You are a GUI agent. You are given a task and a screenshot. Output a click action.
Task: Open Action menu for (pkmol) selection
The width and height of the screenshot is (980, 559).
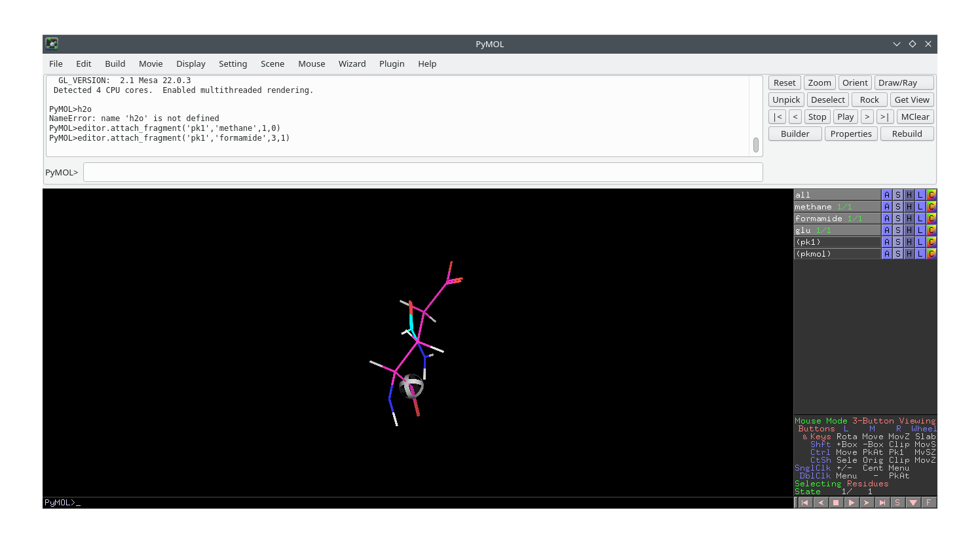[887, 254]
